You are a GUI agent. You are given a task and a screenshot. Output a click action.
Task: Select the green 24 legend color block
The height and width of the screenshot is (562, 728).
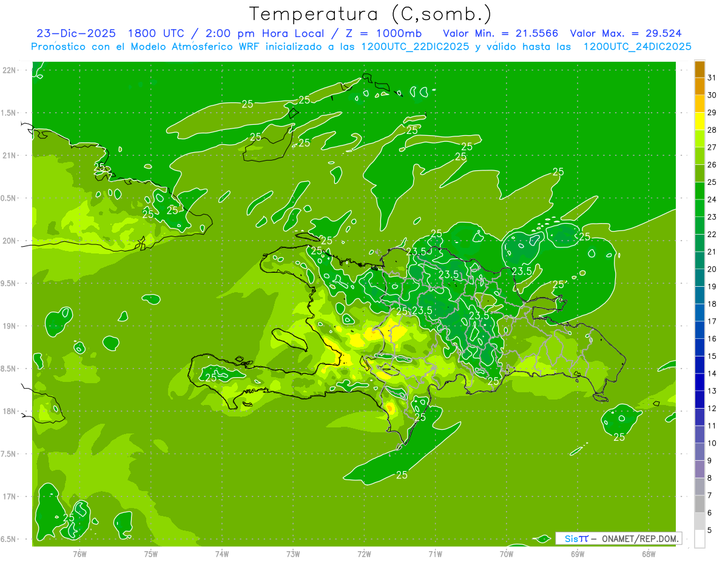pyautogui.click(x=699, y=191)
